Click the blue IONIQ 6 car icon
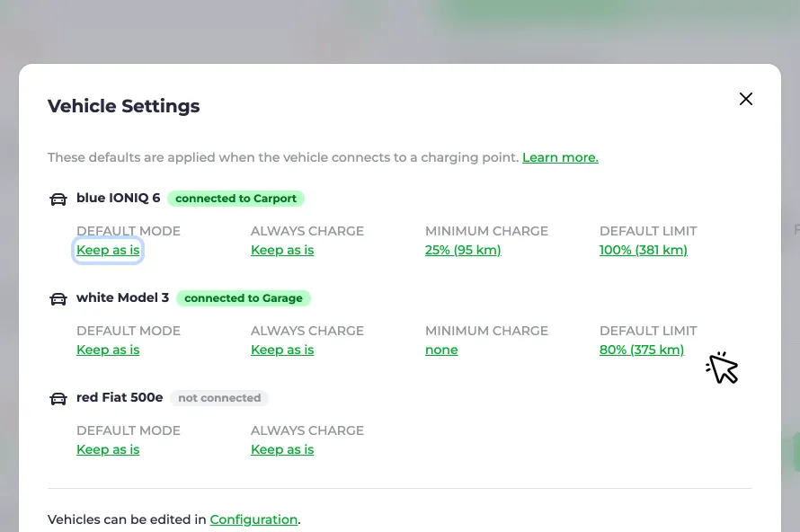This screenshot has height=532, width=800. tap(58, 199)
